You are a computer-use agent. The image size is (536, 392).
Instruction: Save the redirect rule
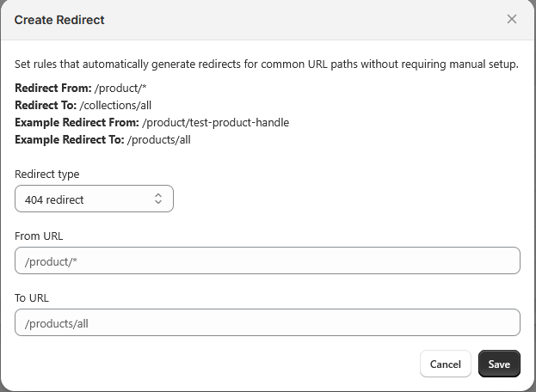click(499, 364)
